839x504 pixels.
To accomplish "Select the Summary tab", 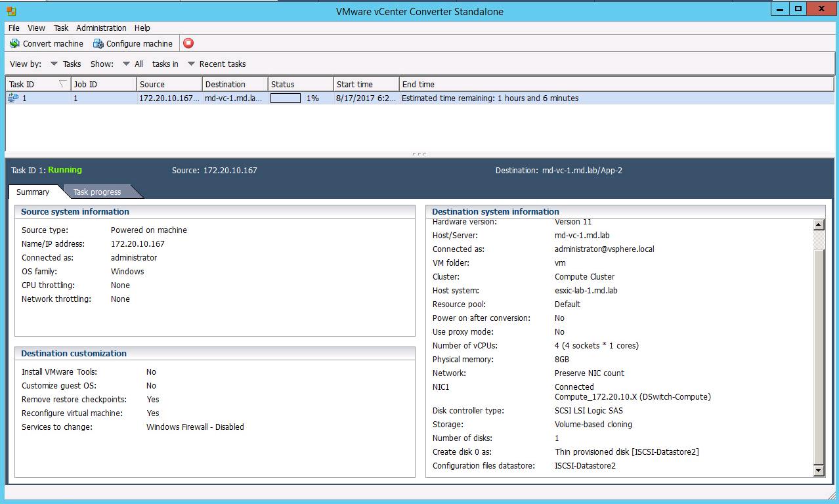I will pos(33,192).
